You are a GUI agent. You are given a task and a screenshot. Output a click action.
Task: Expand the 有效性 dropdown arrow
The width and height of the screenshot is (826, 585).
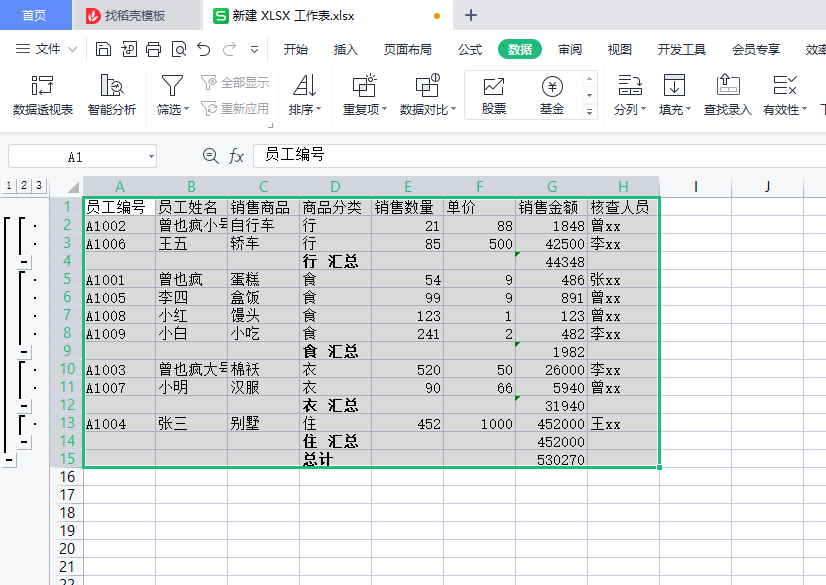pos(804,110)
